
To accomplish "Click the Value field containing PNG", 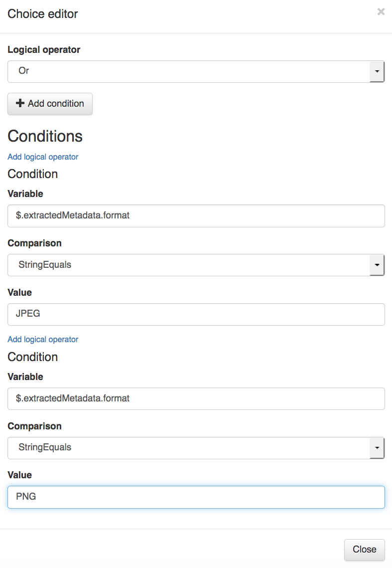I will point(196,497).
